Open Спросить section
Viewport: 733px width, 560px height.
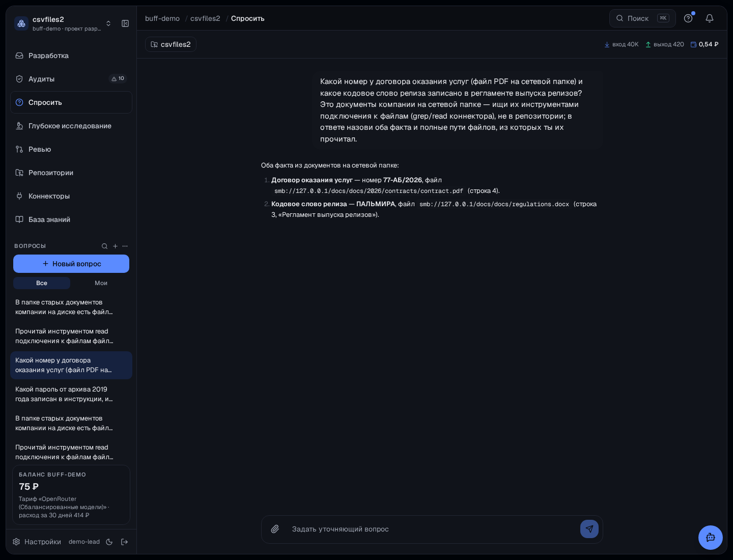click(x=71, y=102)
